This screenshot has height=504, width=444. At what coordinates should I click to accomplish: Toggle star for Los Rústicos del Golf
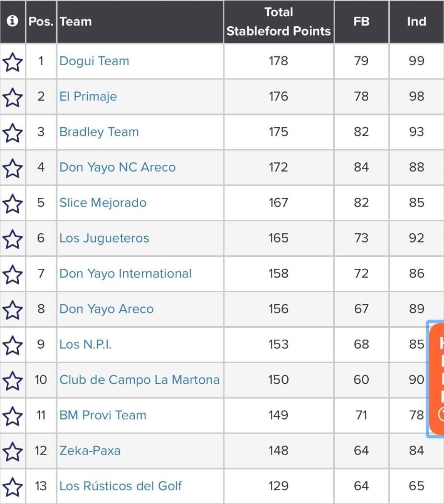[12, 487]
